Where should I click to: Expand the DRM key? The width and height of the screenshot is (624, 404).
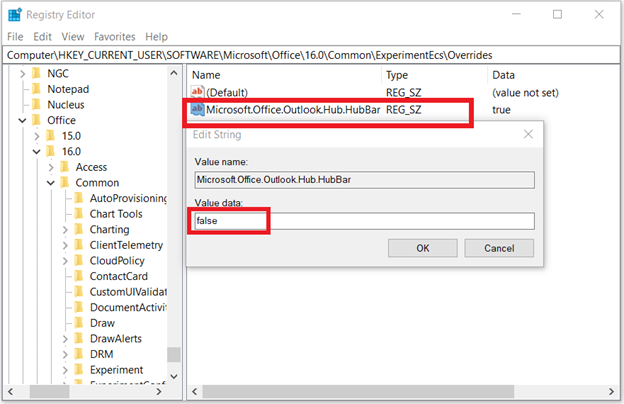(x=65, y=354)
